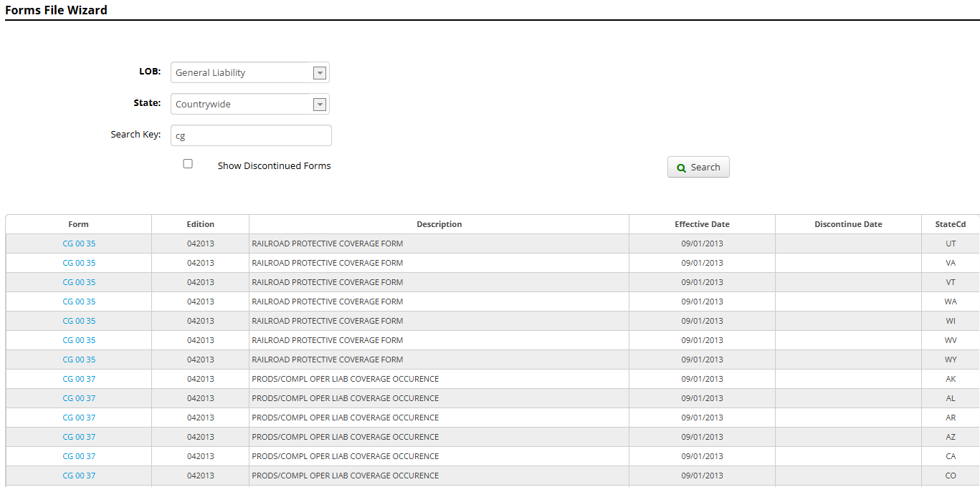Sort by Effective Date column header
Image resolution: width=980 pixels, height=487 pixels.
[x=702, y=224]
